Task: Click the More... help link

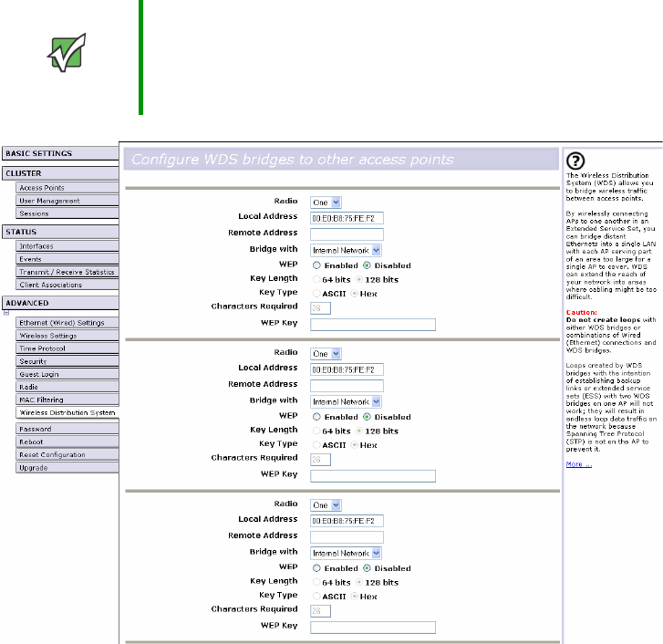Action: [578, 464]
